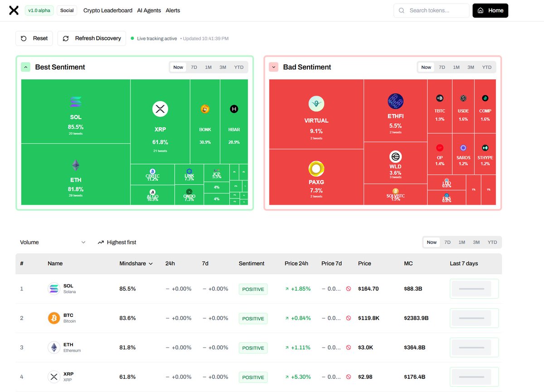
Task: Click the SAROS token icon
Action: [463, 148]
